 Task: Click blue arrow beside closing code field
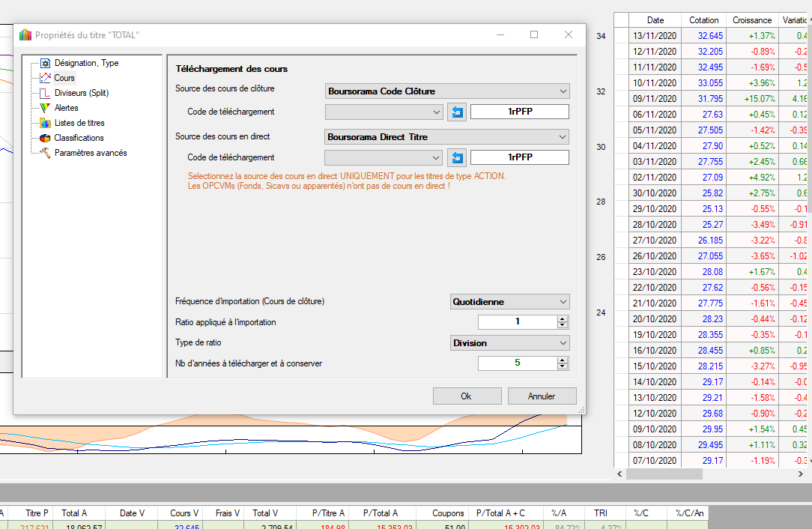(x=457, y=112)
